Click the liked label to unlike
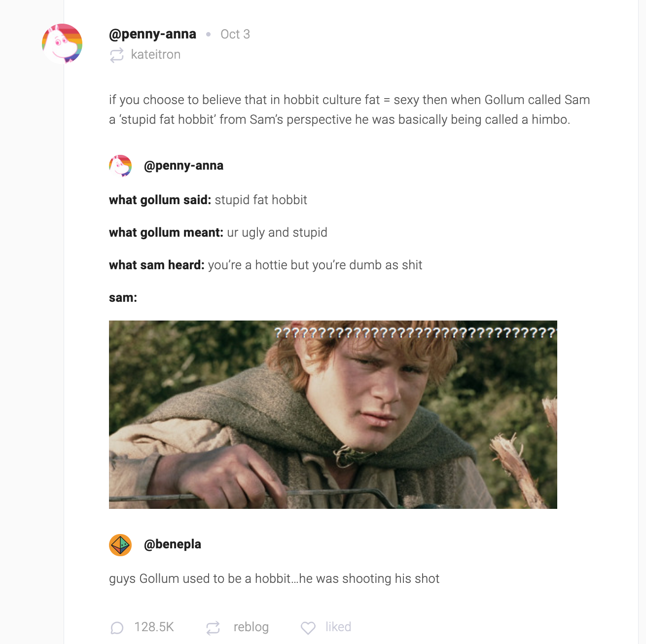Image resolution: width=646 pixels, height=644 pixels. point(338,627)
